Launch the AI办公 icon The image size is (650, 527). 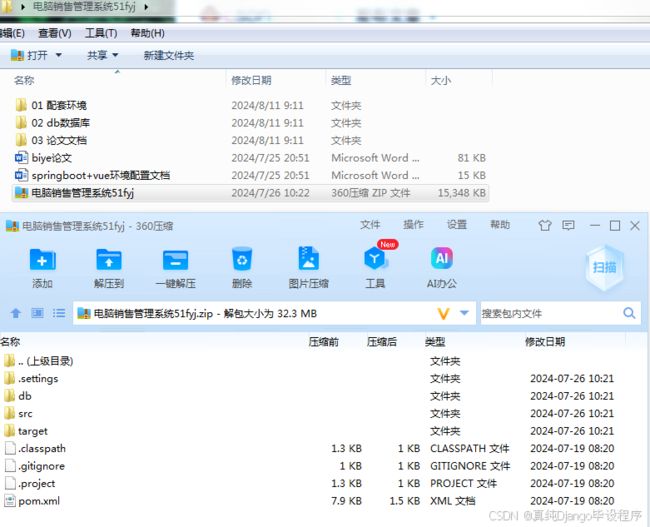[x=441, y=258]
